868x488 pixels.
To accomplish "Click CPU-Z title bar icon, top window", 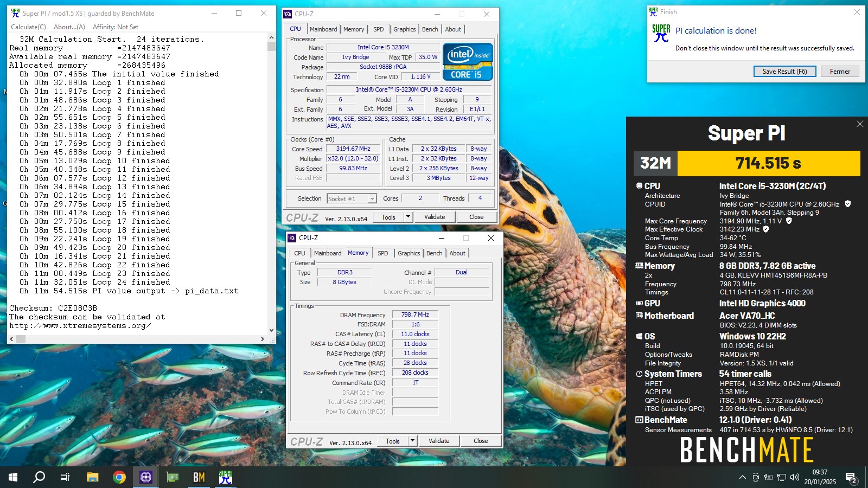I will tap(288, 14).
